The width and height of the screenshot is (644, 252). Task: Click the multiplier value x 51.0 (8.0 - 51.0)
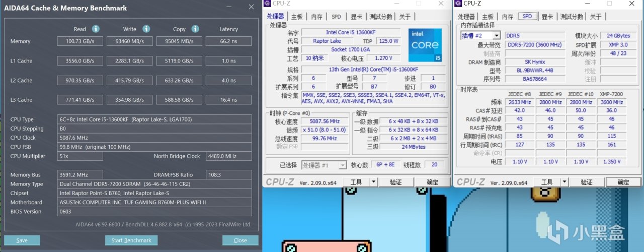[325, 130]
